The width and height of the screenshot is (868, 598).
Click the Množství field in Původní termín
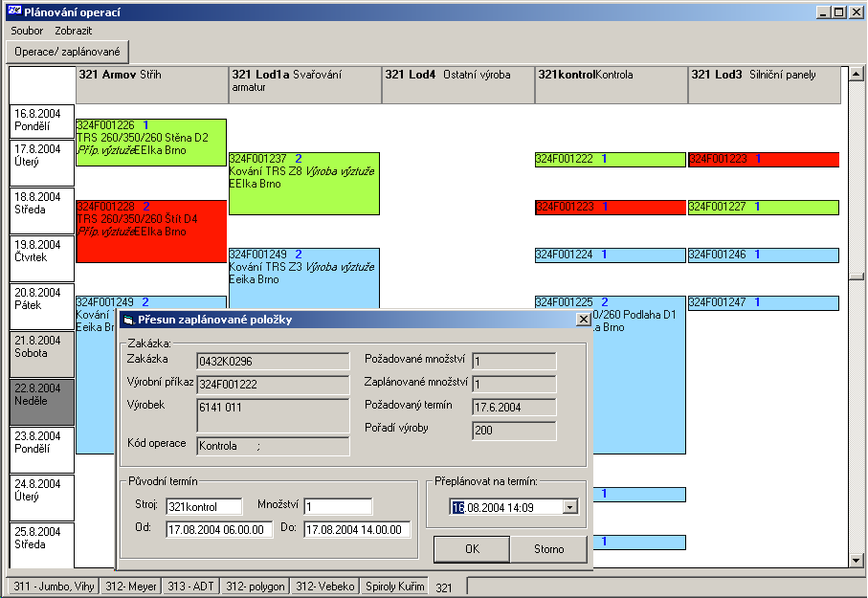point(338,507)
